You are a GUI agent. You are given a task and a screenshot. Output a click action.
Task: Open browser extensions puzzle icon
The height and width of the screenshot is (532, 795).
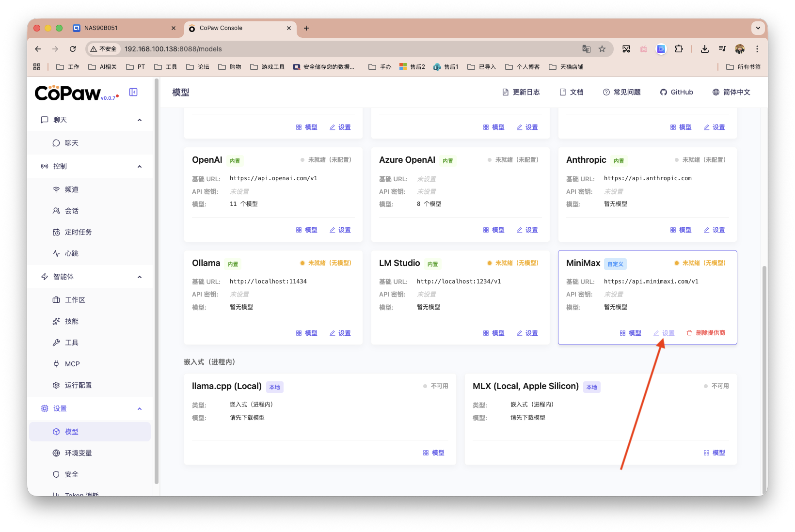point(679,49)
